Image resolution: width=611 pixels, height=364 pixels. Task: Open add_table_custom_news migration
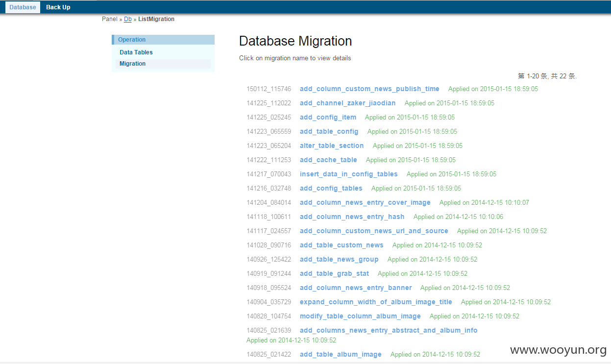(342, 245)
